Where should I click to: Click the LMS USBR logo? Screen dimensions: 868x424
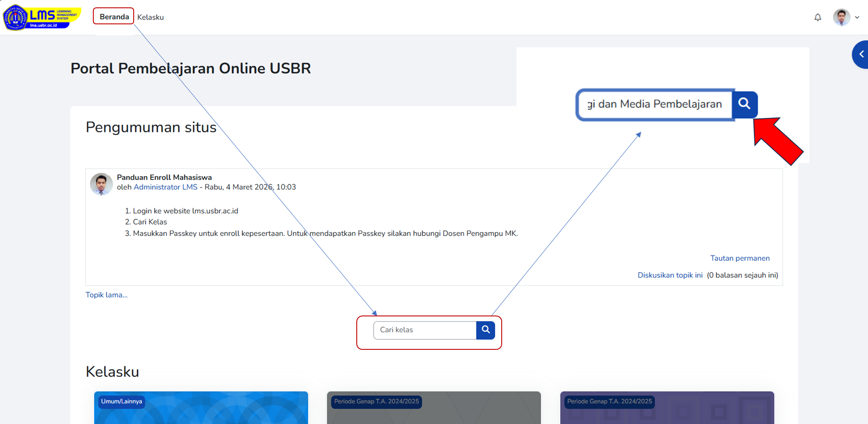tap(42, 17)
